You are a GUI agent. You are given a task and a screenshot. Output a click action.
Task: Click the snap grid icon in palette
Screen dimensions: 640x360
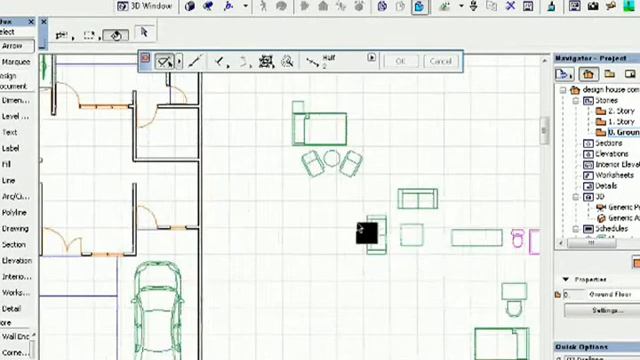(266, 62)
